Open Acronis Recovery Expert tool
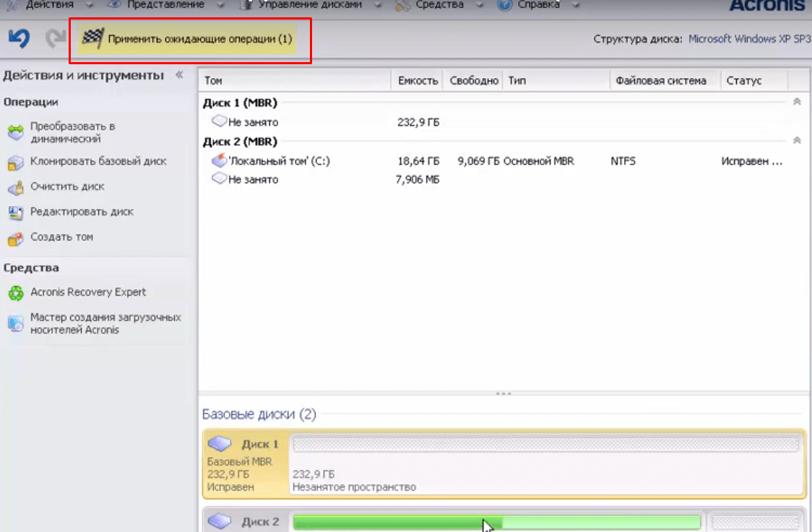The width and height of the screenshot is (812, 532). [x=87, y=292]
